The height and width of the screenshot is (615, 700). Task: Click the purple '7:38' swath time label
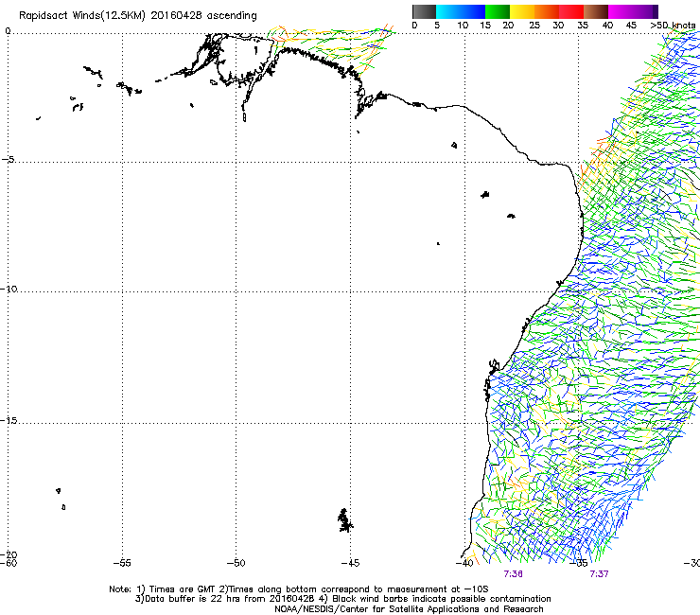click(x=513, y=574)
